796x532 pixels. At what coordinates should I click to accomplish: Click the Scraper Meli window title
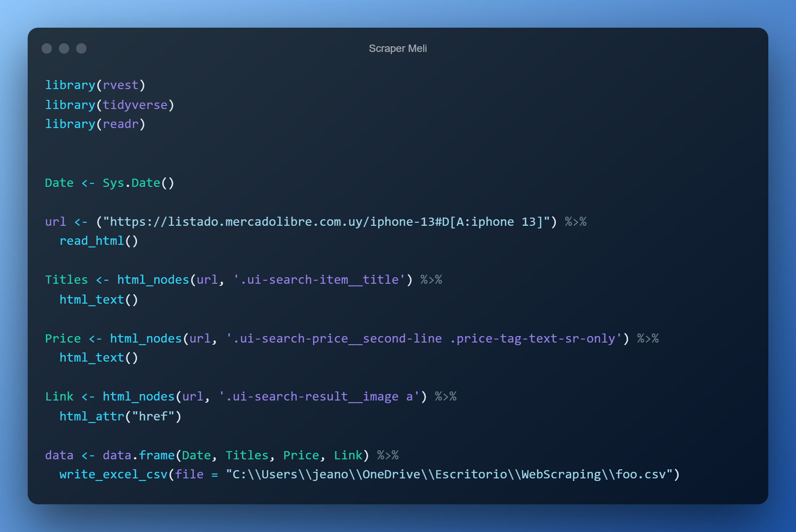click(x=397, y=48)
